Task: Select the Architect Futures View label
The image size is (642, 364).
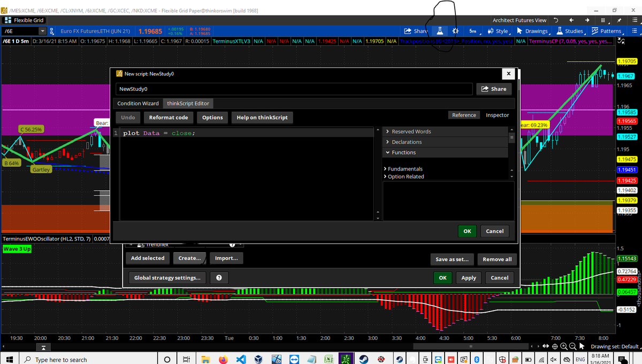Action: tap(519, 20)
